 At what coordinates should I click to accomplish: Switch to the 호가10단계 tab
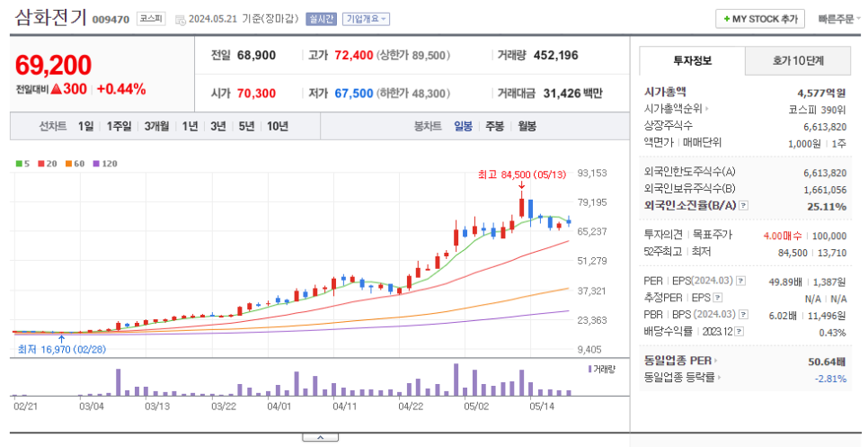(x=798, y=61)
